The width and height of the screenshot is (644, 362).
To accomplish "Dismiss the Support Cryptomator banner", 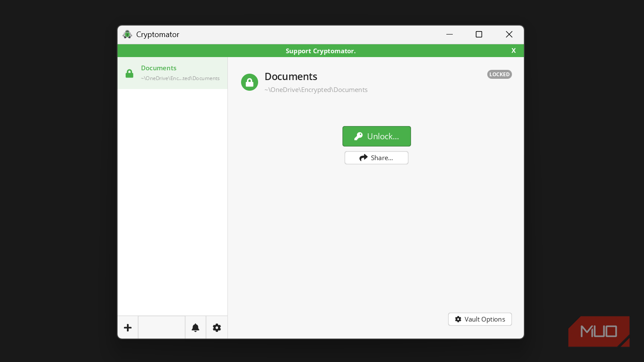I will coord(514,51).
